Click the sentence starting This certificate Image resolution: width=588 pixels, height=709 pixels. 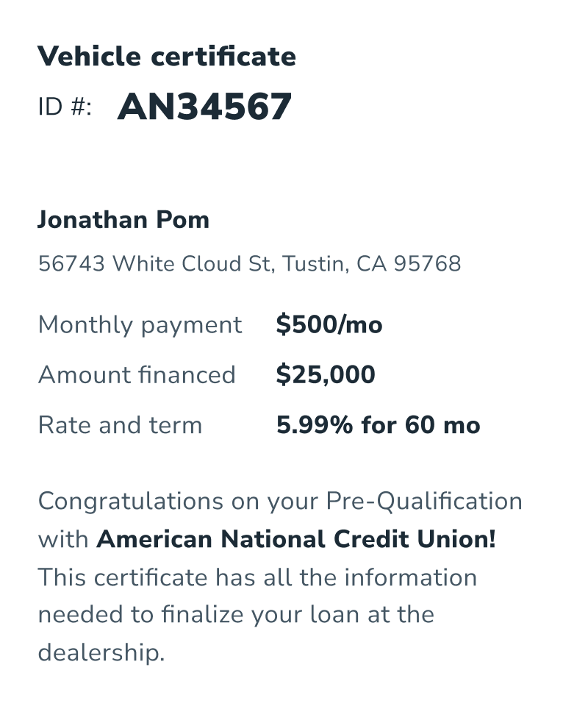click(x=257, y=577)
